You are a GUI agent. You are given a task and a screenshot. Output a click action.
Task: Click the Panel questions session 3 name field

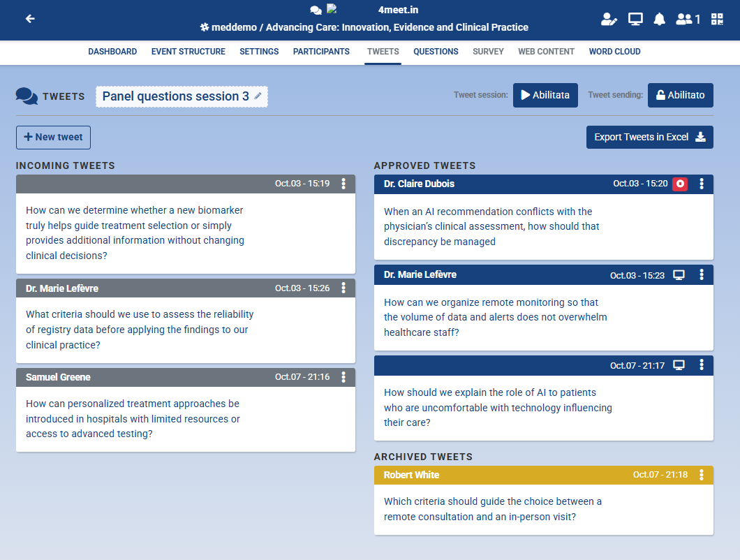182,96
